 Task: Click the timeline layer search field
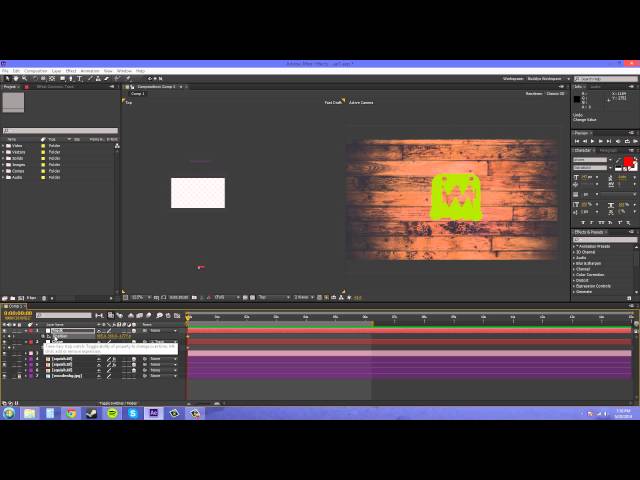tap(64, 316)
